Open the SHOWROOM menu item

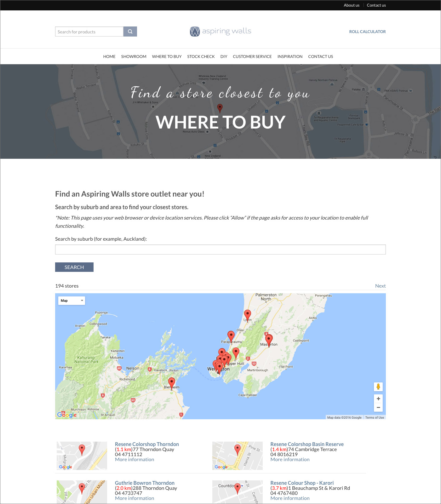pyautogui.click(x=134, y=56)
